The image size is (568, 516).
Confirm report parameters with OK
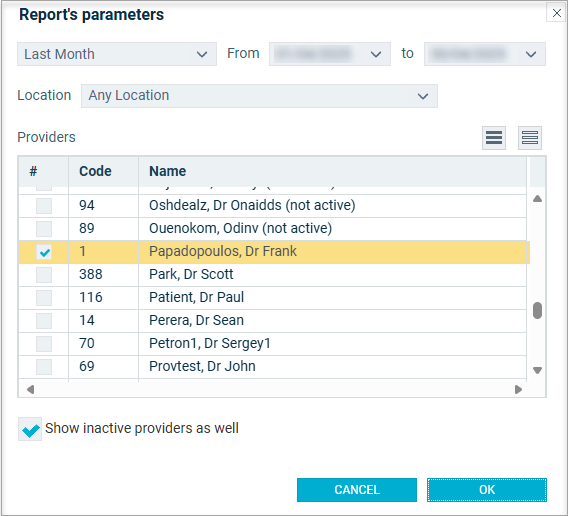pos(487,490)
